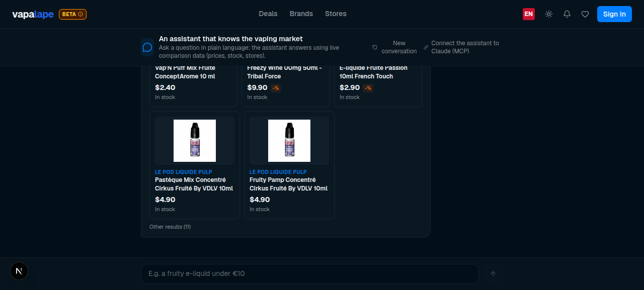Click the $2.40 price of Vap'N Puff
Viewport: 644px width, 290px height.
165,87
